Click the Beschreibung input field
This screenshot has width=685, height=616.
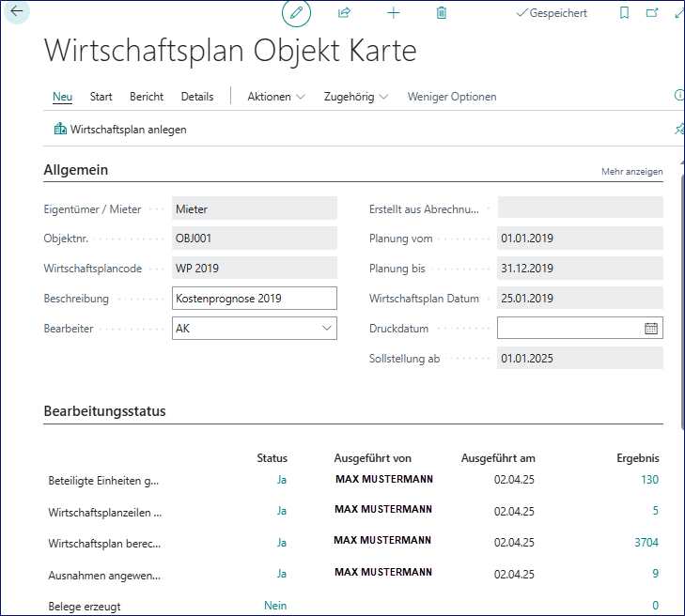click(x=255, y=299)
